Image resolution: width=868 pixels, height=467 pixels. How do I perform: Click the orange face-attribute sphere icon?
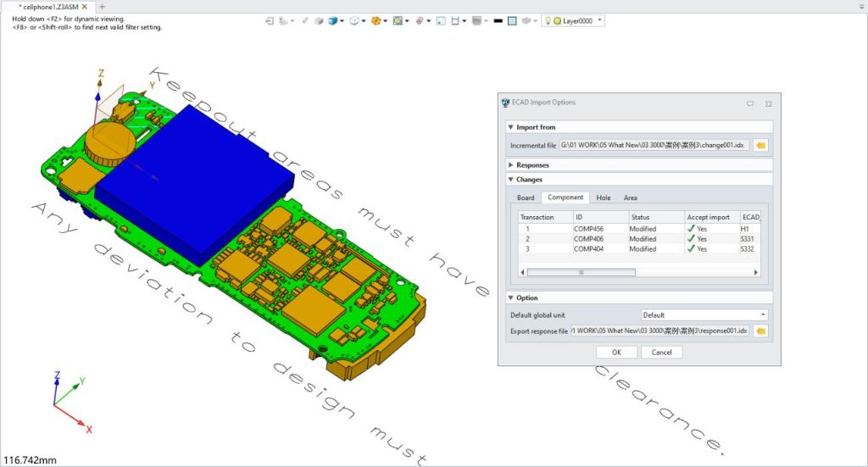click(376, 21)
